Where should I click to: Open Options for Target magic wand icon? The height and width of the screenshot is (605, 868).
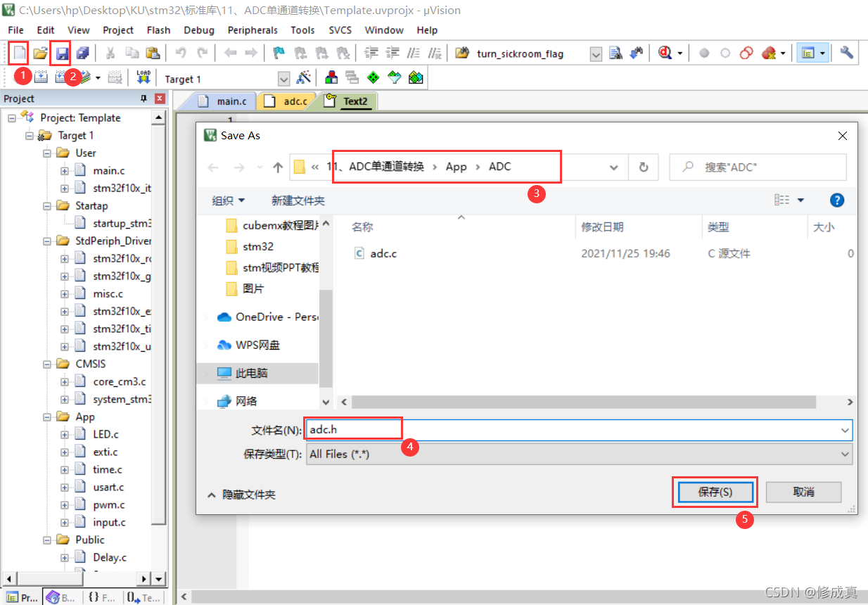coord(304,78)
